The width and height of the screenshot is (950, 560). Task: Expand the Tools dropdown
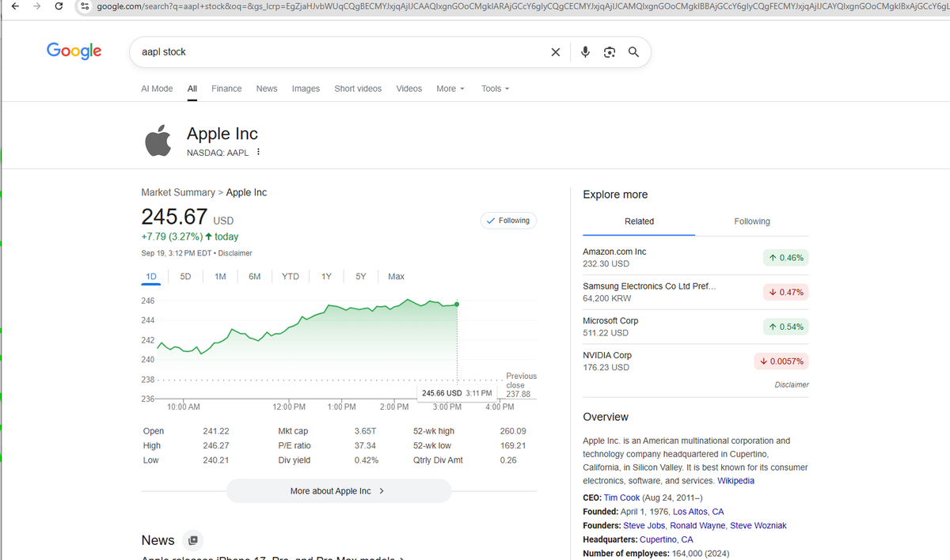click(x=496, y=89)
